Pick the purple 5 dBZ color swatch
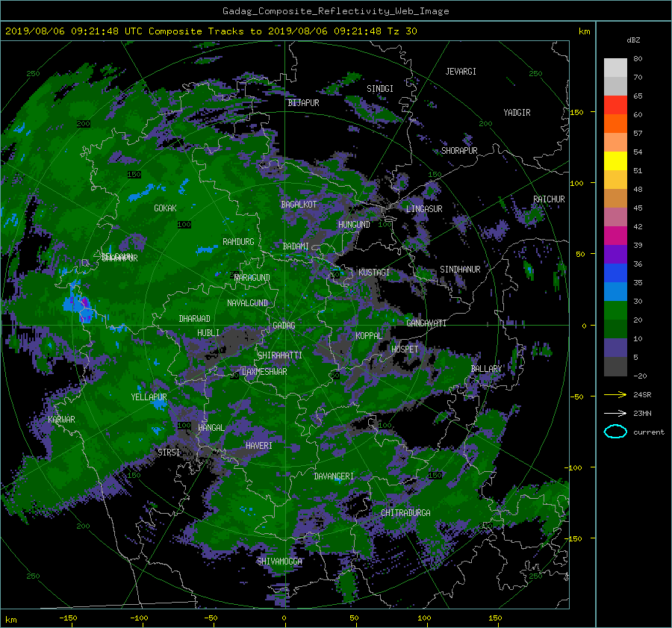The image size is (672, 628). (615, 348)
